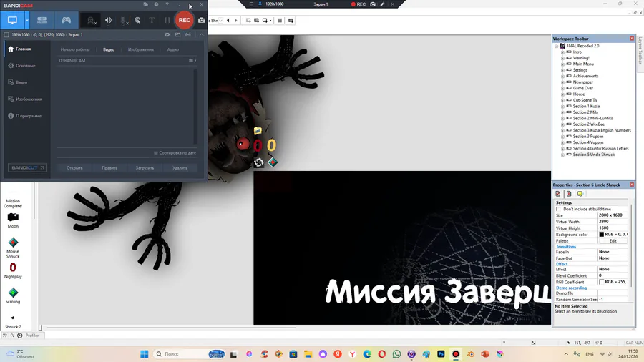Select the Nightplay object
The height and width of the screenshot is (362, 644).
[x=13, y=270]
